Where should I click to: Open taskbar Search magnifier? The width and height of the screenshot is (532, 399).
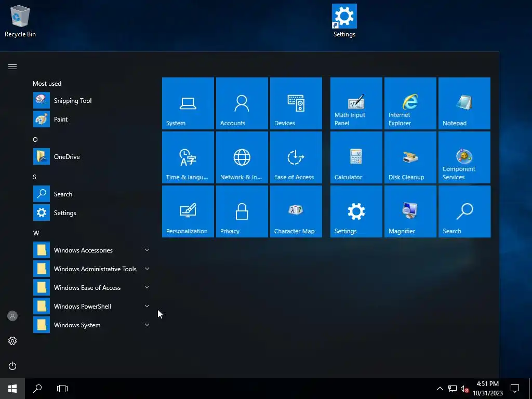point(37,389)
